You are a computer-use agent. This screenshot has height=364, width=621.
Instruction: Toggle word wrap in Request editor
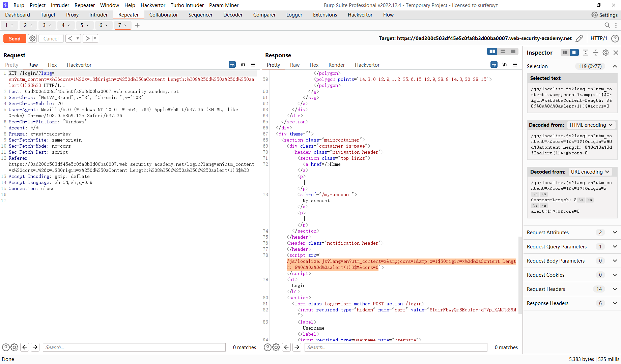pyautogui.click(x=232, y=64)
